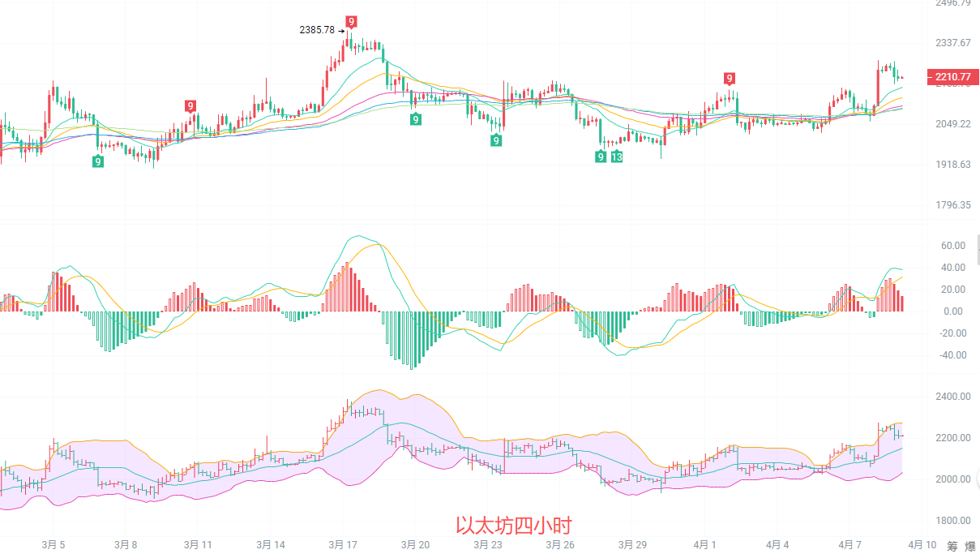Click the -40.00 MACD axis label

point(951,355)
